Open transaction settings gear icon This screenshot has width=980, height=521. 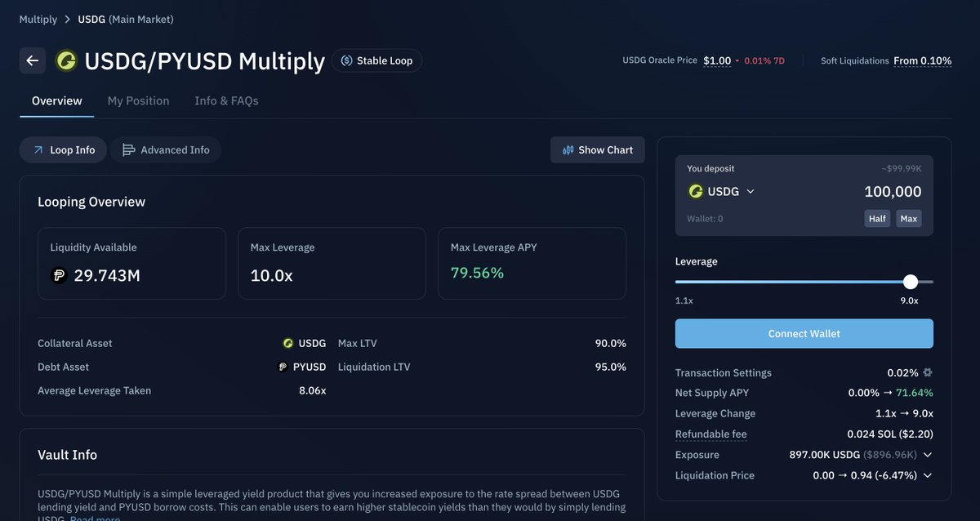click(928, 372)
